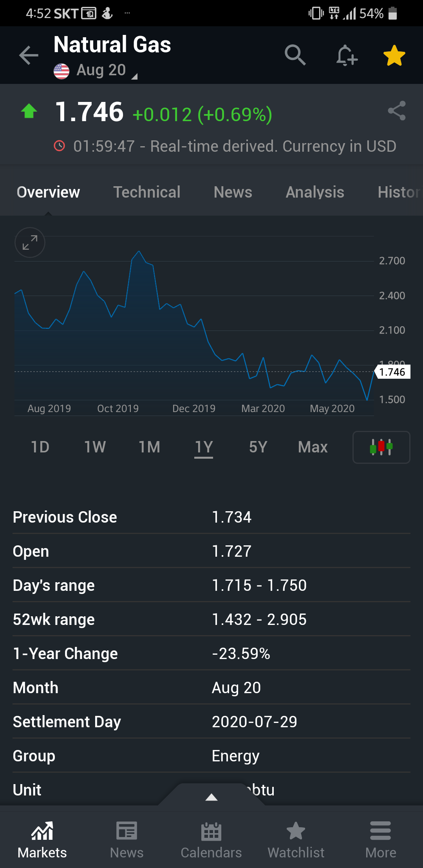
Task: Tap the 1.746 price label on chart
Action: click(x=392, y=372)
